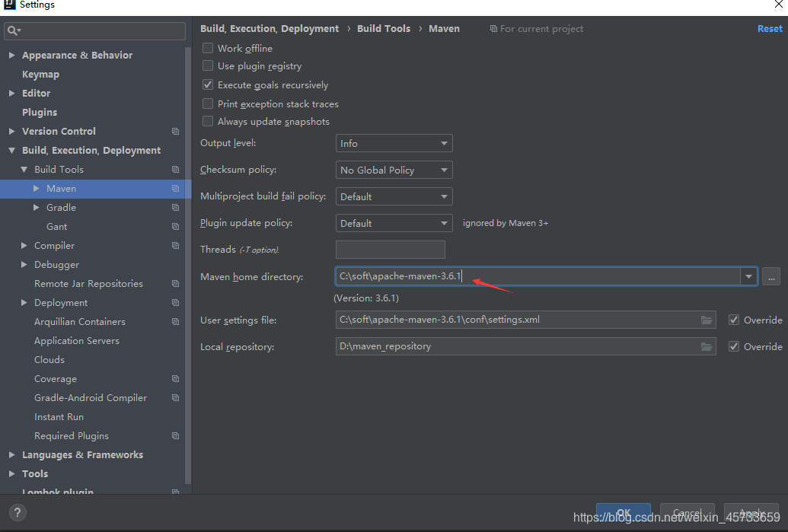
Task: Expand the Debugger node
Action: click(24, 265)
